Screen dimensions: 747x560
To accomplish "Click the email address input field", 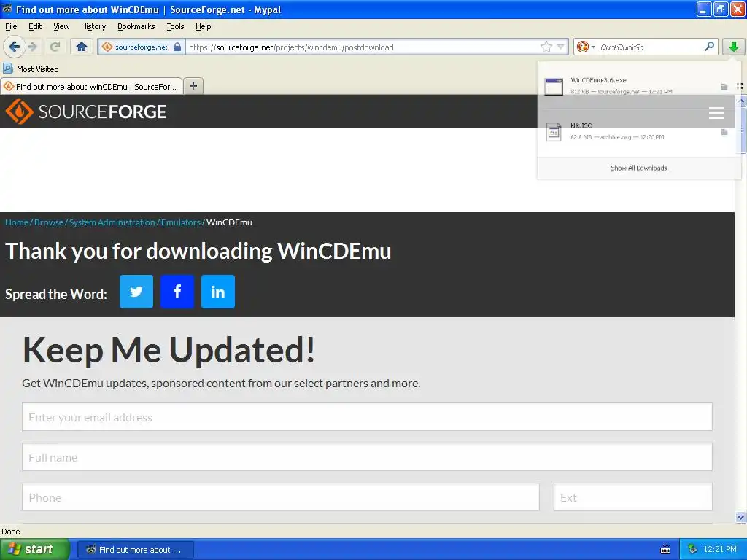I will (367, 417).
